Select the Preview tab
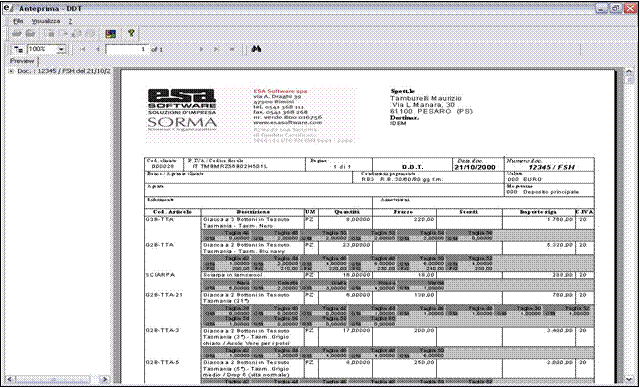This screenshot has width=640, height=388. coord(22,61)
